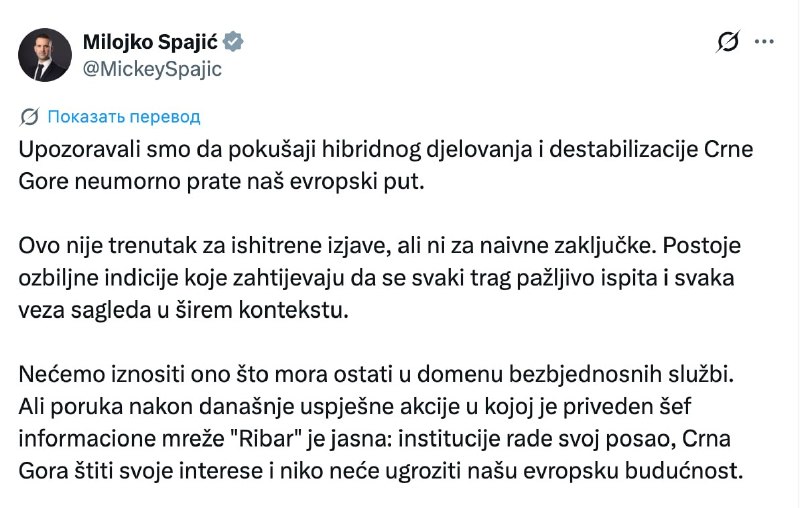Click the line 'Gore neumorno prate naš evropski put'
800x508 pixels.
(221, 182)
